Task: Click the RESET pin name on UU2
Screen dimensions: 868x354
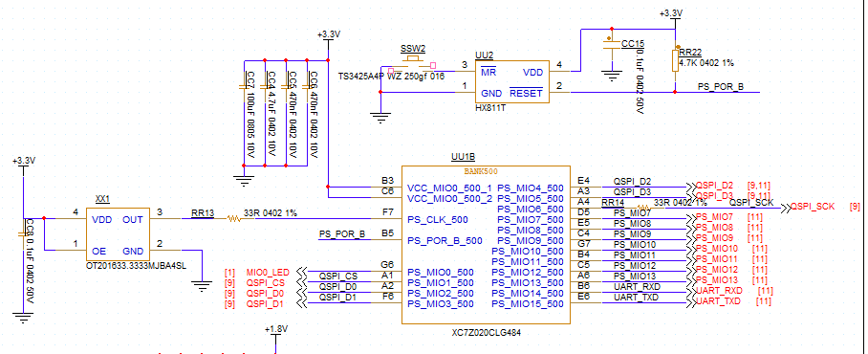Action: click(526, 93)
